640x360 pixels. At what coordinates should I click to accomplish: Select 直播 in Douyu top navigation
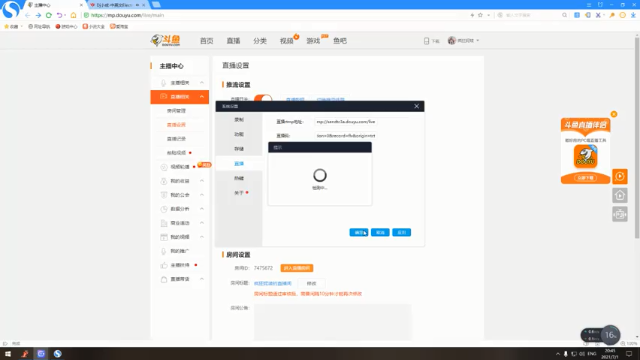(233, 41)
